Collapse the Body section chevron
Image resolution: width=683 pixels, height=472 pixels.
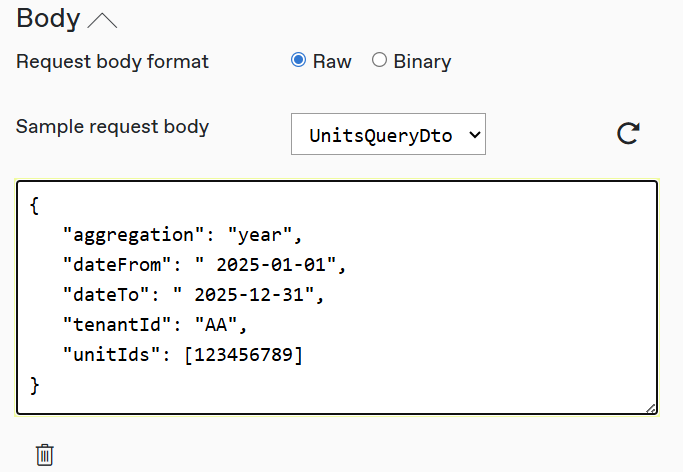(102, 19)
